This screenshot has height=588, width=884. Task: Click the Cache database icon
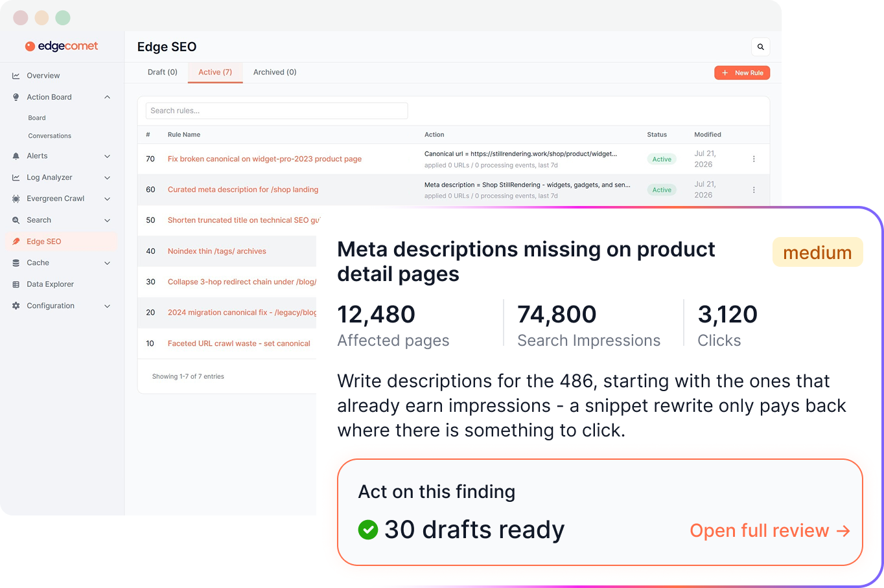(x=16, y=263)
